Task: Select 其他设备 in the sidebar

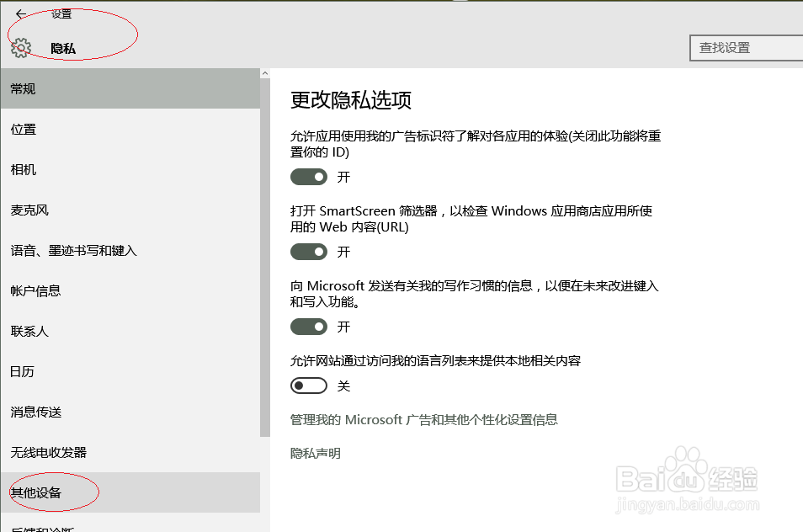Action: (x=130, y=492)
